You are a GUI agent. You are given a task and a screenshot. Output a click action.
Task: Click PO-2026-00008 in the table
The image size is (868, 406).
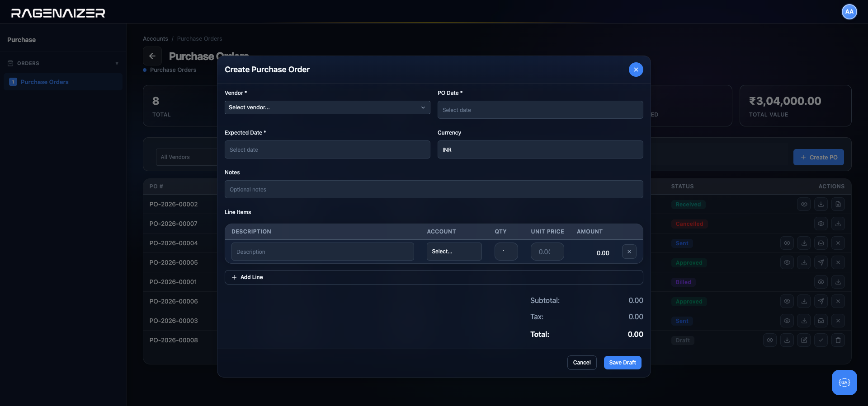174,340
